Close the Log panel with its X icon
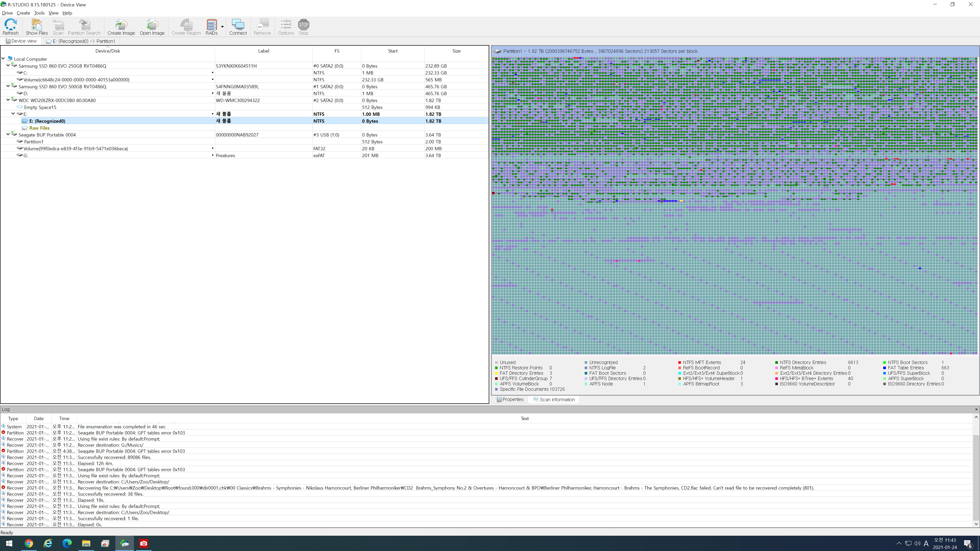The width and height of the screenshot is (980, 551). click(976, 409)
